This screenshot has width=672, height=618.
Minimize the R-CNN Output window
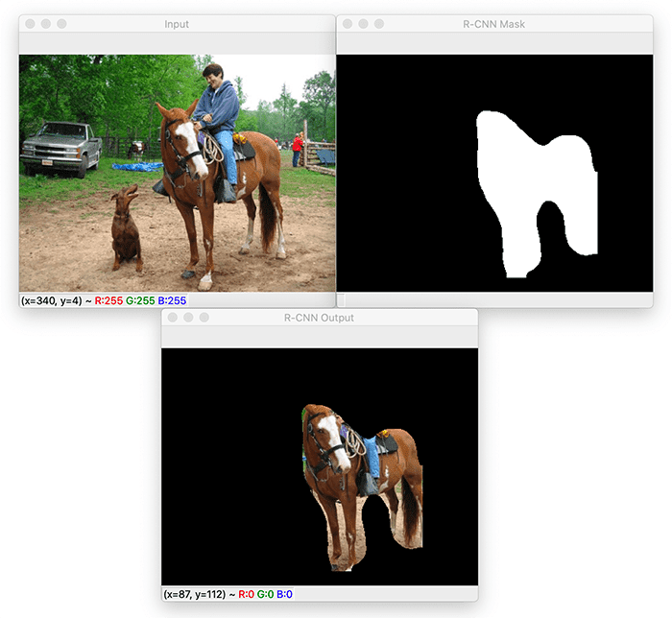[x=187, y=317]
